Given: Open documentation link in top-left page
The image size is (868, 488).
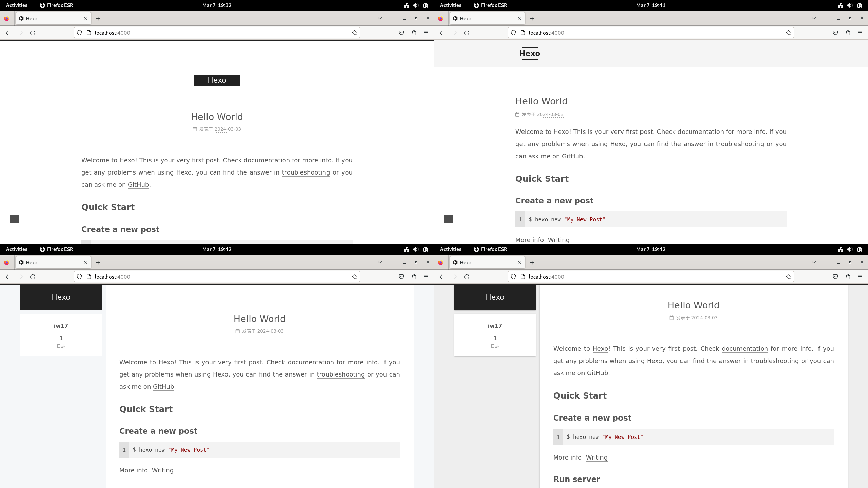Looking at the screenshot, I should (x=267, y=160).
